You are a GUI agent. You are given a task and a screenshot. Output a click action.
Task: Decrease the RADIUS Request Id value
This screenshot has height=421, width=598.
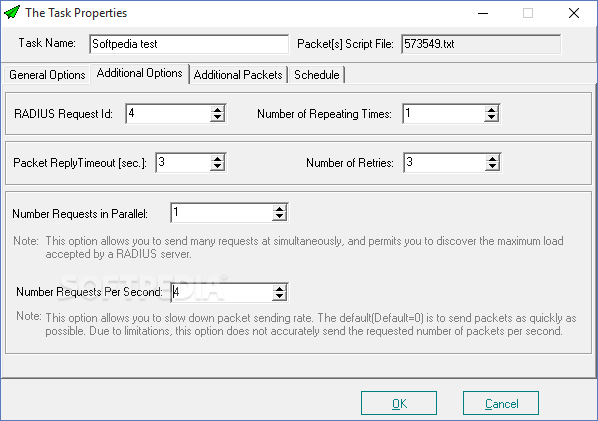217,117
